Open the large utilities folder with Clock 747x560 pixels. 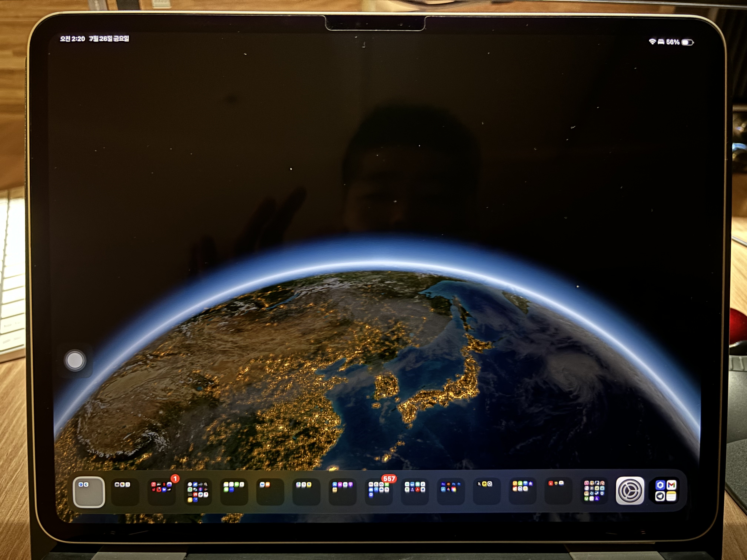click(198, 492)
